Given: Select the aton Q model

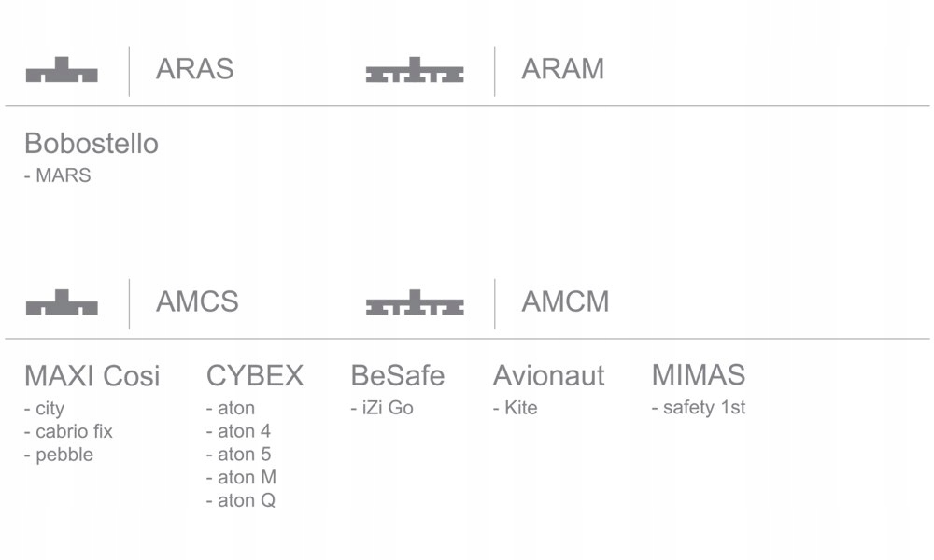Looking at the screenshot, I should point(241,500).
